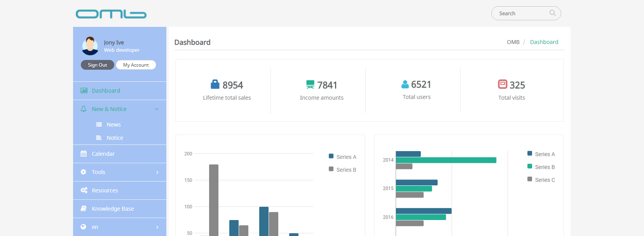
Task: Toggle Series B in the bar chart legend
Action: pyautogui.click(x=342, y=170)
